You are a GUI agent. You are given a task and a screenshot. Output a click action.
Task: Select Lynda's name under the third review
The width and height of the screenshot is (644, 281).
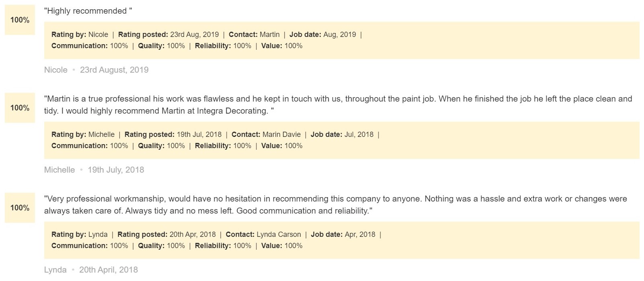pyautogui.click(x=55, y=270)
